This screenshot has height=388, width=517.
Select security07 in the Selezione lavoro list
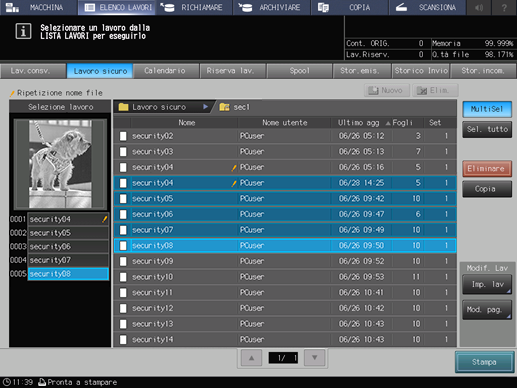point(68,260)
